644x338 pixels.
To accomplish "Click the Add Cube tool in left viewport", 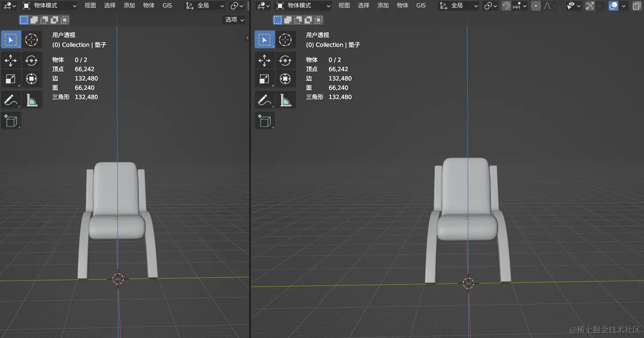I will coord(11,120).
